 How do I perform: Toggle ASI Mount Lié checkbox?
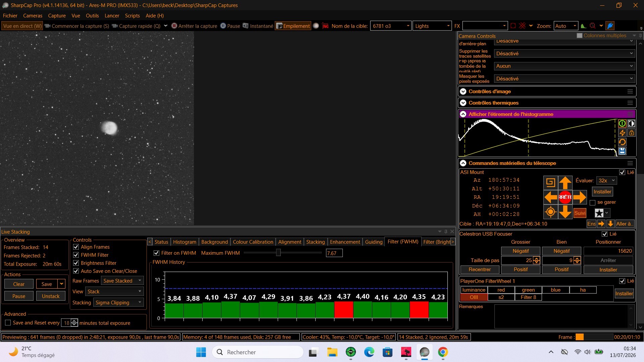622,172
